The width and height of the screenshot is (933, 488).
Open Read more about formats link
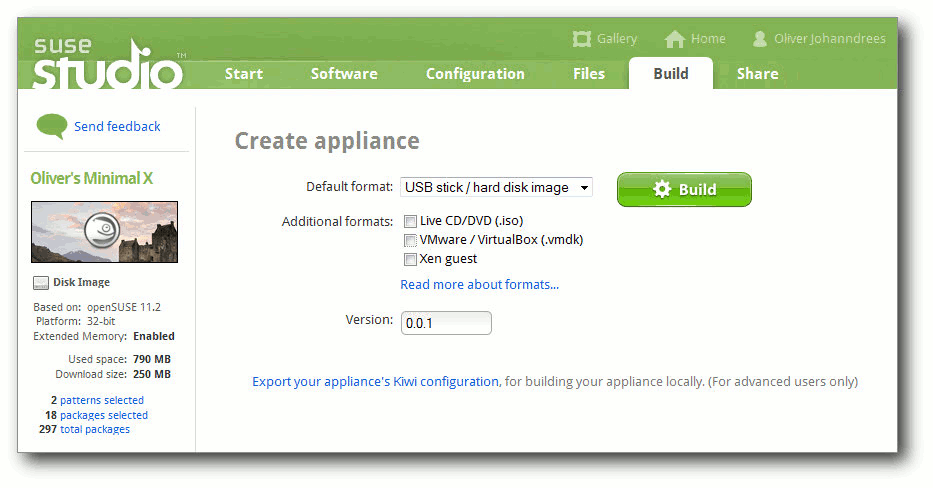click(x=480, y=284)
